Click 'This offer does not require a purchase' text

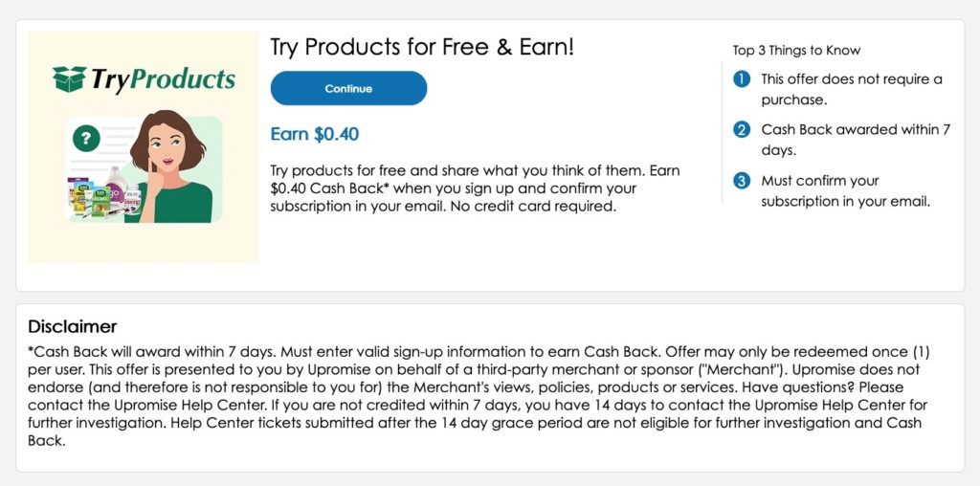tap(851, 89)
